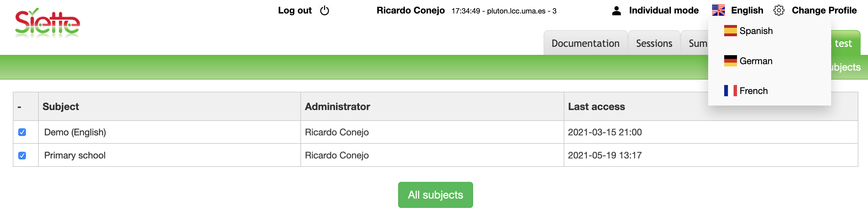Click the UK/US flag language icon

[x=718, y=11]
